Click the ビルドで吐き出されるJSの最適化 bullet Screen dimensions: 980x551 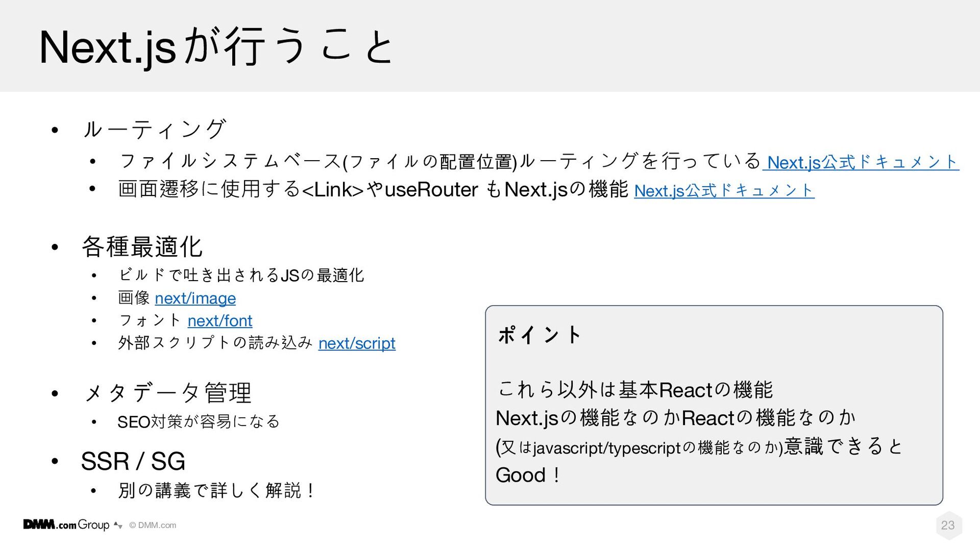[x=241, y=275]
